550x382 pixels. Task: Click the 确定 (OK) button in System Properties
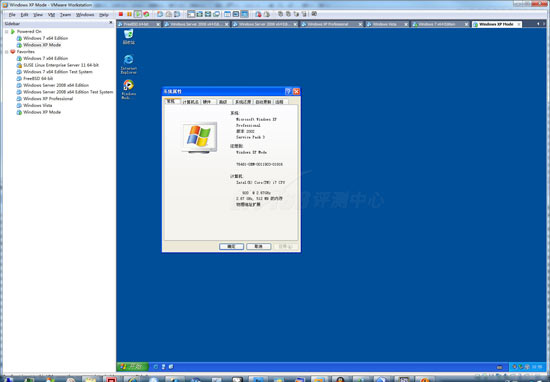pos(232,247)
